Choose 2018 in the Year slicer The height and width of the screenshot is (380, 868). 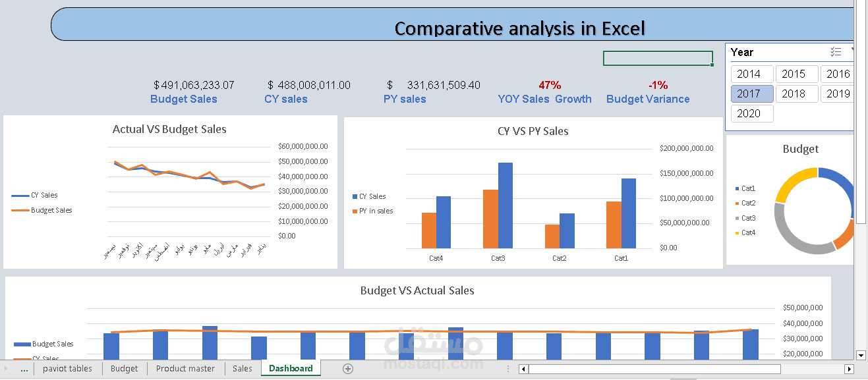[797, 94]
